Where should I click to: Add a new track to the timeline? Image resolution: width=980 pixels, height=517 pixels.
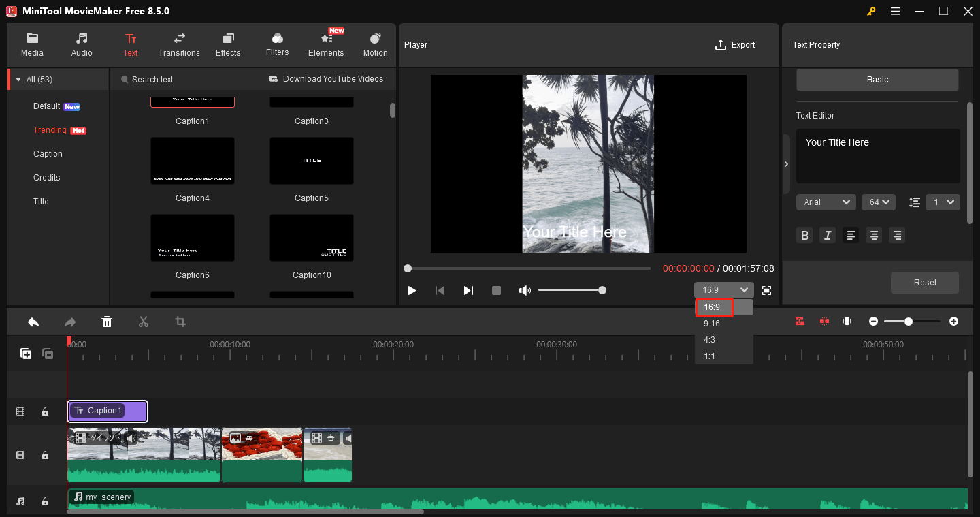pos(26,354)
